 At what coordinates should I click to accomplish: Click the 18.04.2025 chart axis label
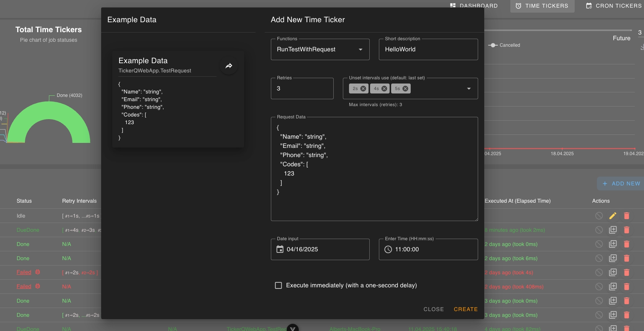(x=562, y=154)
